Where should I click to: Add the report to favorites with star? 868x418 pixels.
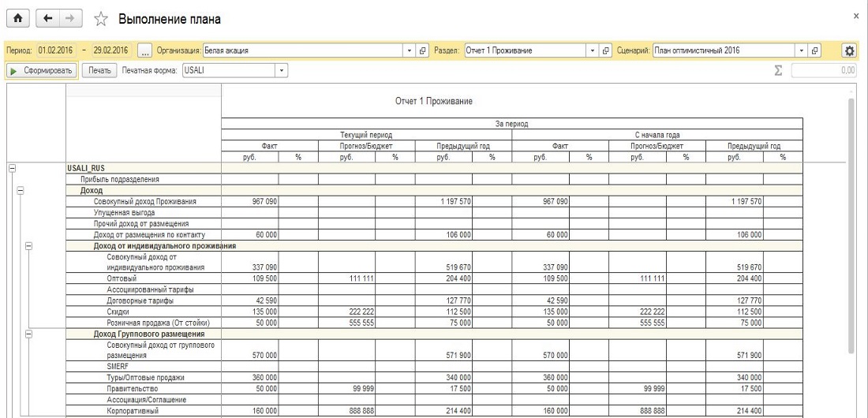(101, 19)
